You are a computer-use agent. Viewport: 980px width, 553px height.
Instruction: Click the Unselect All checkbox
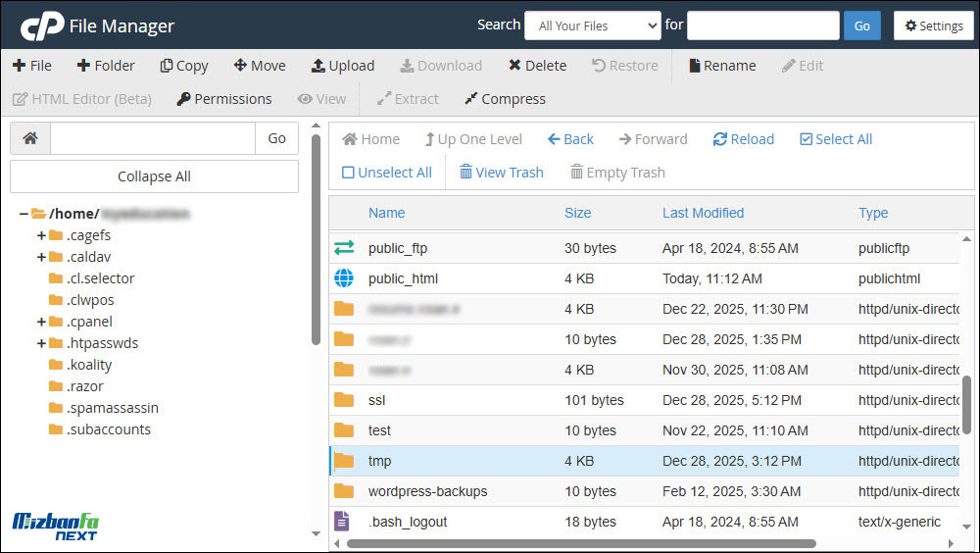(348, 173)
